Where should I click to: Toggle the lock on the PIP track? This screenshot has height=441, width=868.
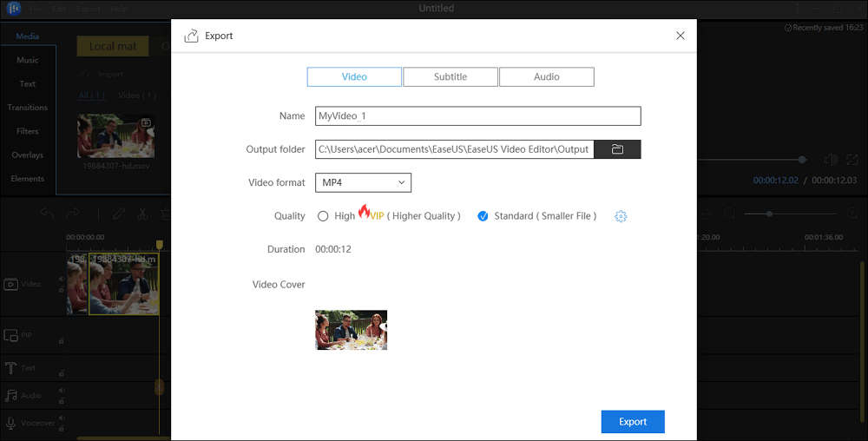pos(60,341)
